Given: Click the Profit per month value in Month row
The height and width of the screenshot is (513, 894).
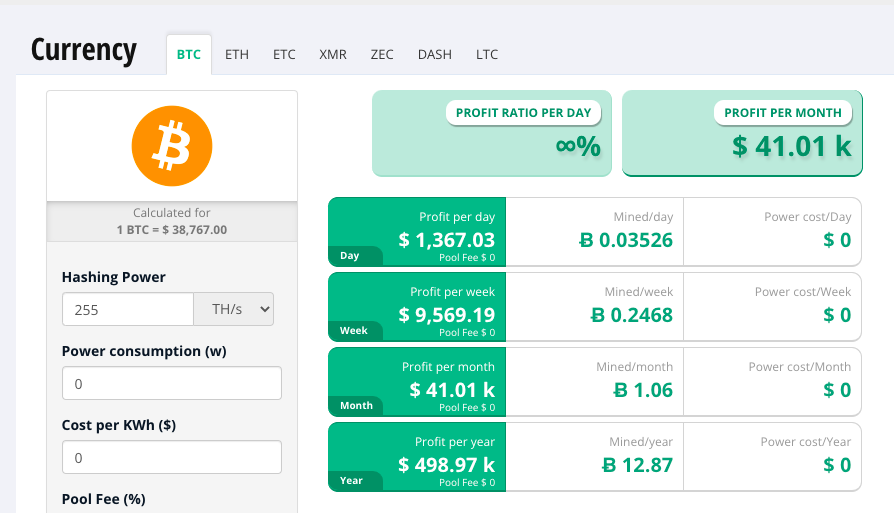Looking at the screenshot, I should [452, 390].
